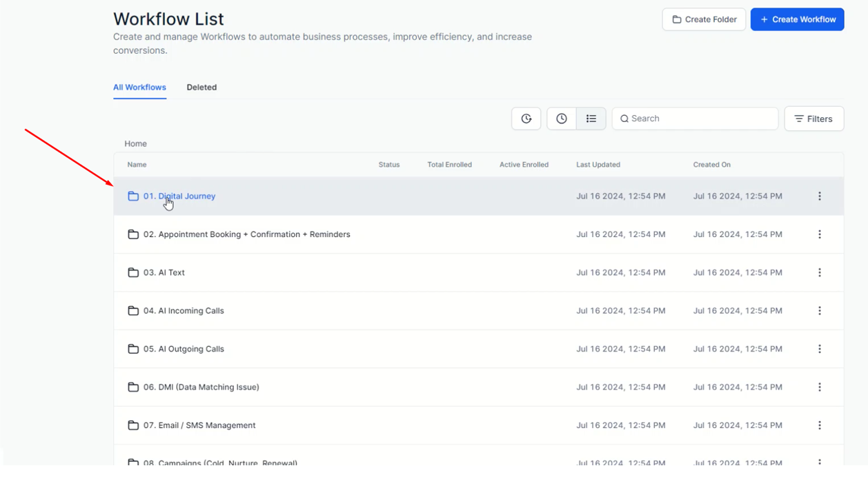Open three-dot menu for 07. Email / SMS Management
The image size is (868, 477).
tap(819, 426)
